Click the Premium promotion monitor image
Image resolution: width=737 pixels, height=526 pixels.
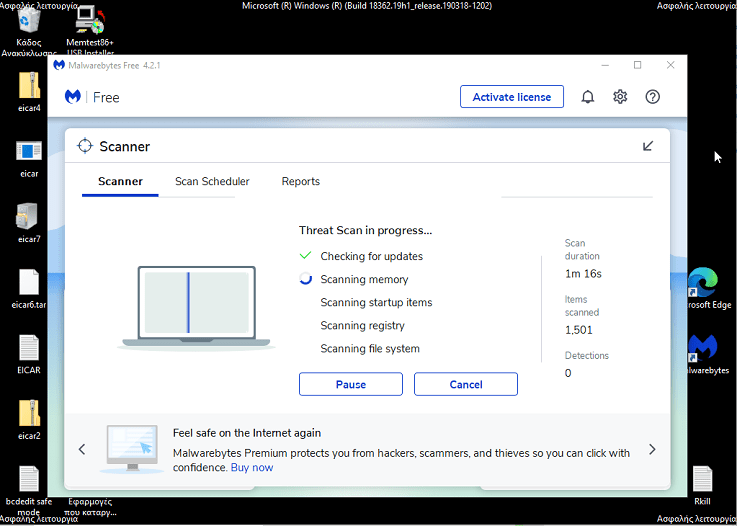(132, 448)
